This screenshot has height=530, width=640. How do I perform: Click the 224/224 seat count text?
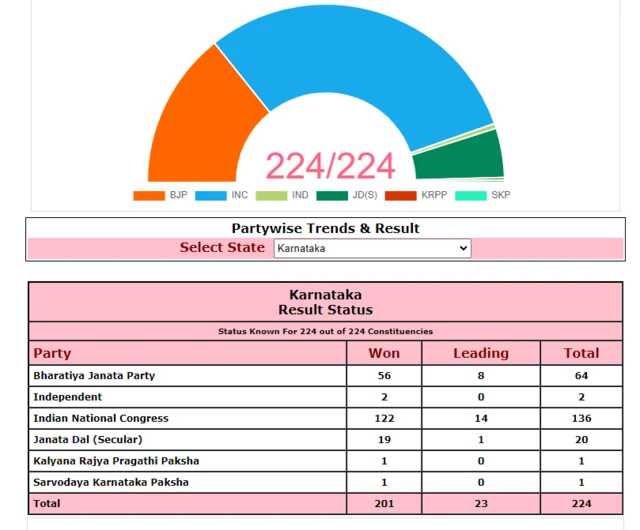tap(329, 166)
